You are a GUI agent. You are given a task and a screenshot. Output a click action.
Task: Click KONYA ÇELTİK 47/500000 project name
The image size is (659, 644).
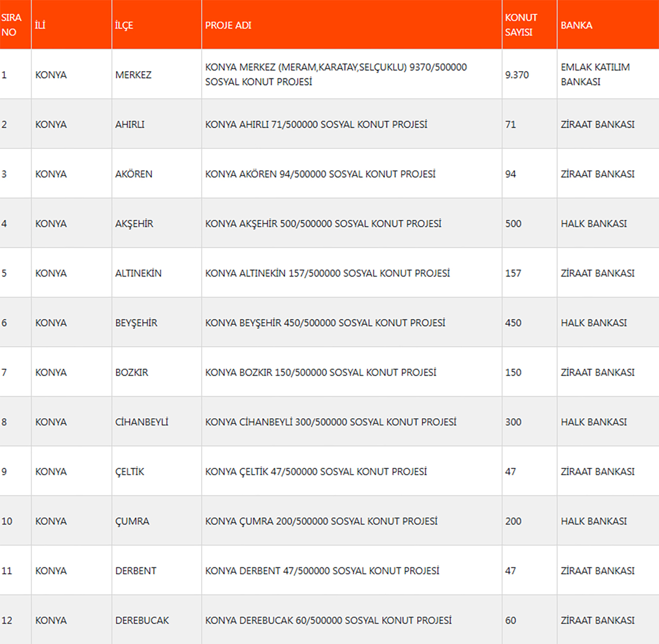coord(316,471)
